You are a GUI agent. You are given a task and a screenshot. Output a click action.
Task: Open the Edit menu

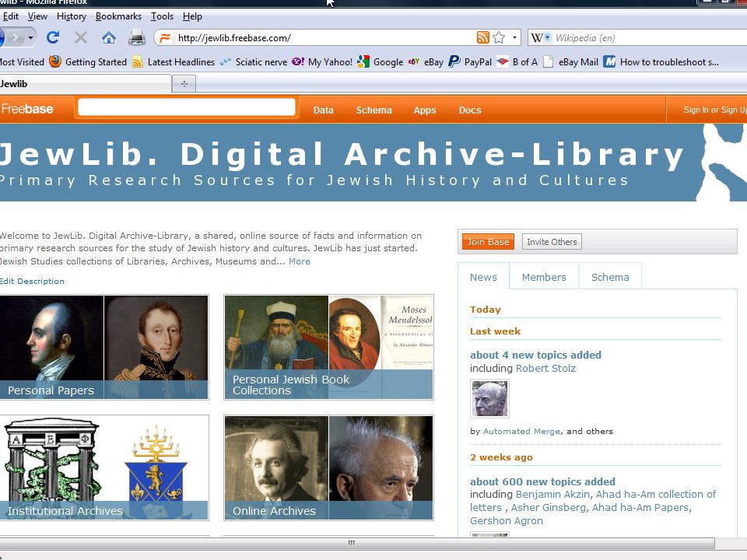pyautogui.click(x=10, y=16)
